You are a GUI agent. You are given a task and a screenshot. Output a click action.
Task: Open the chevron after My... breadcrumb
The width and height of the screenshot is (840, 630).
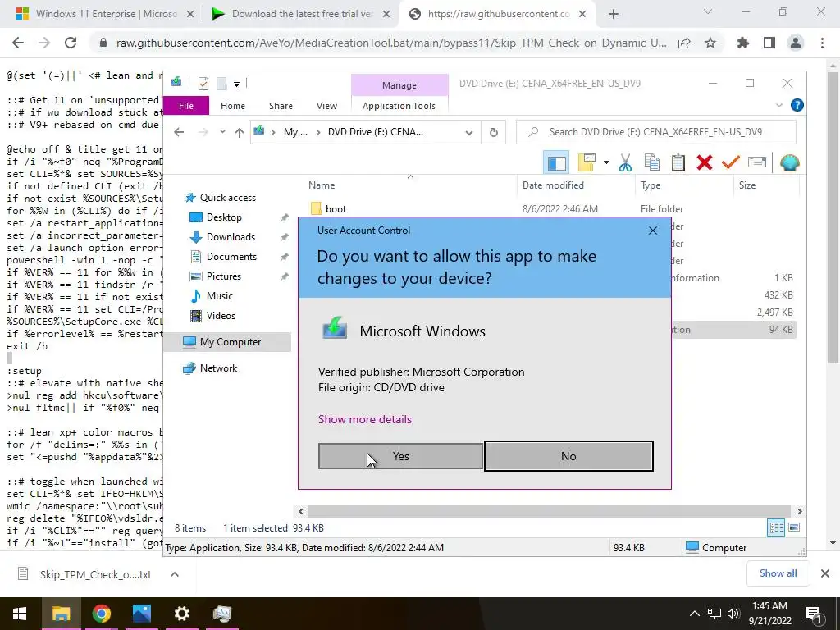click(318, 132)
